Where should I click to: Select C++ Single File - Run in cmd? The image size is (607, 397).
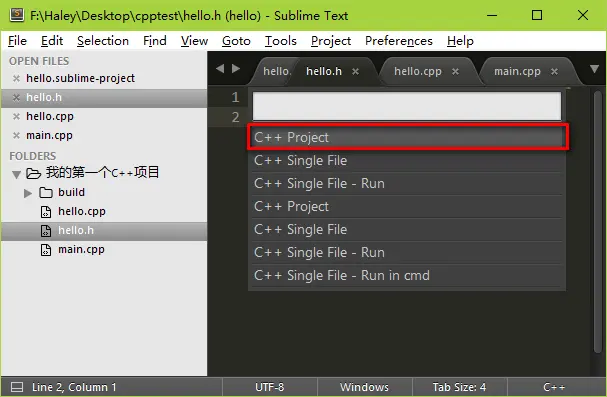[406, 276]
